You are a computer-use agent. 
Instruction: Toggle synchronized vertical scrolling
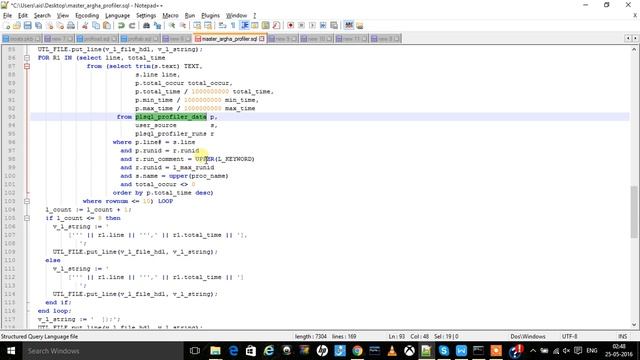pyautogui.click(x=197, y=25)
